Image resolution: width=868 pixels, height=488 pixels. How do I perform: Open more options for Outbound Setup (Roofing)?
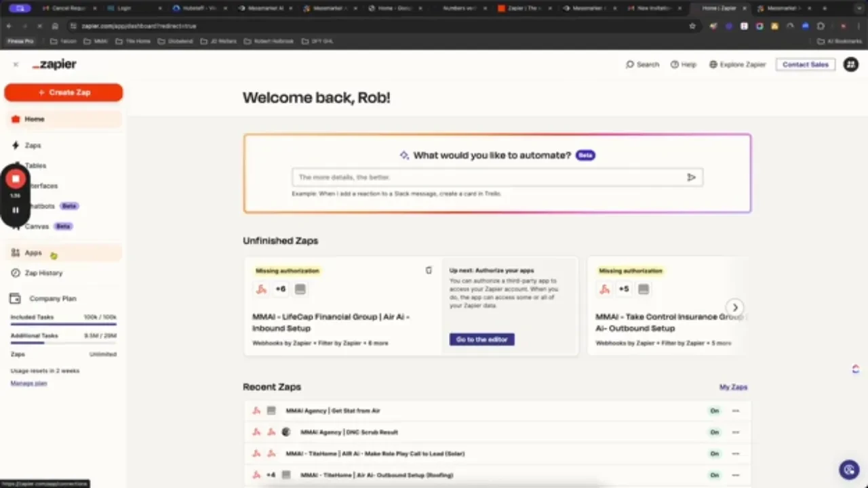[x=736, y=475]
